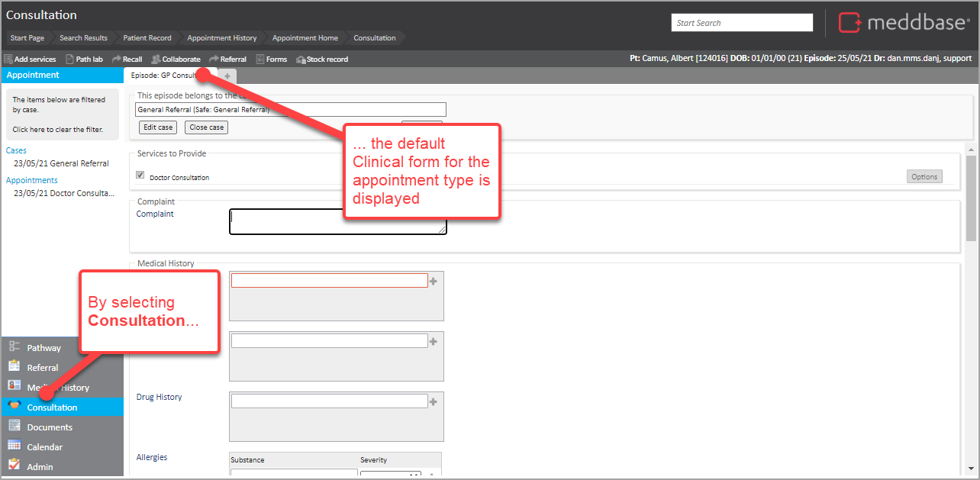980x480 pixels.
Task: Go to Appointment History breadcrumb
Action: (221, 38)
